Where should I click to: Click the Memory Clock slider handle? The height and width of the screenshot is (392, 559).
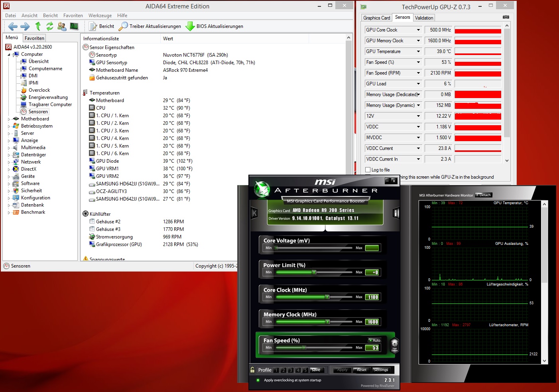(x=328, y=322)
